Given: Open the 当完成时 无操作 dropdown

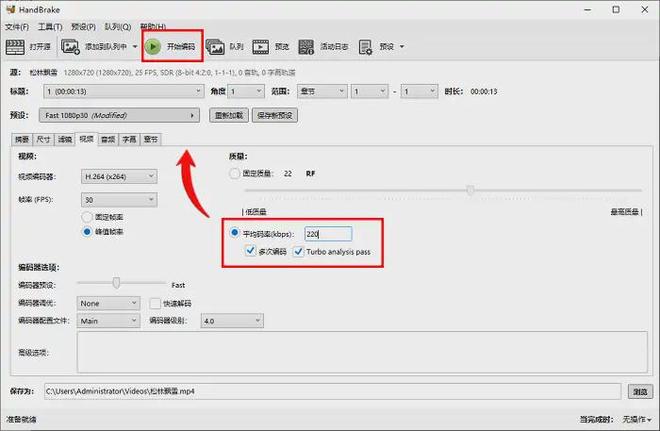Looking at the screenshot, I should 637,419.
